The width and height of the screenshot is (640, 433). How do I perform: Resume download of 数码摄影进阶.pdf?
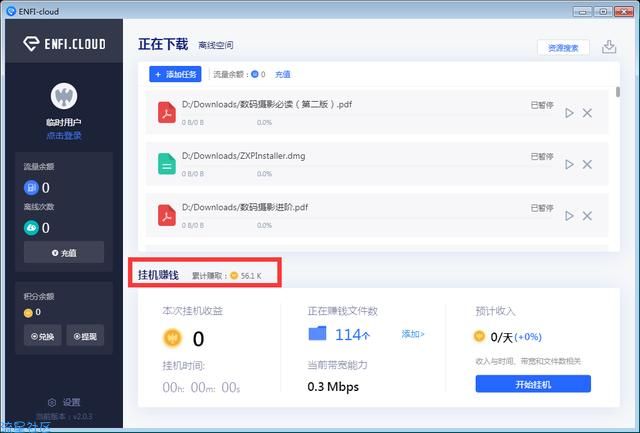click(569, 216)
